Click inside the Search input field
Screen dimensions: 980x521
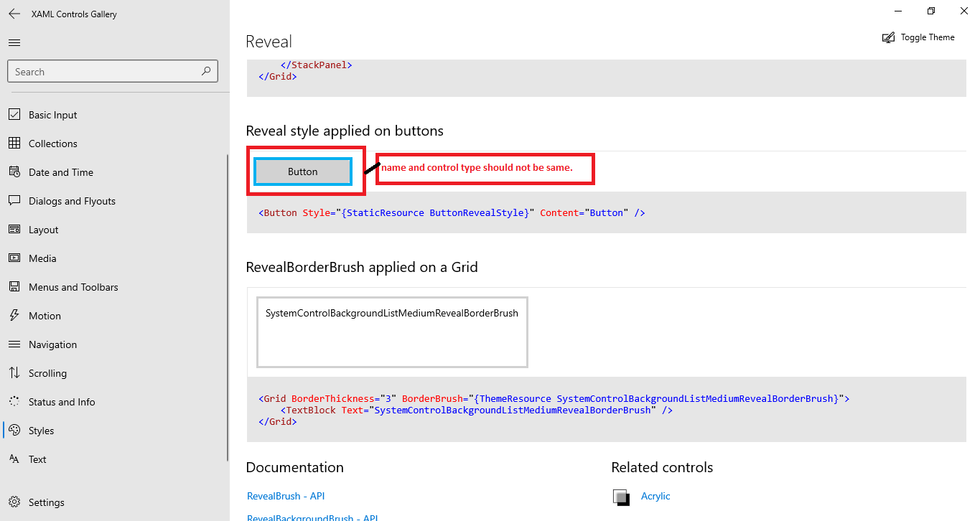pos(101,71)
